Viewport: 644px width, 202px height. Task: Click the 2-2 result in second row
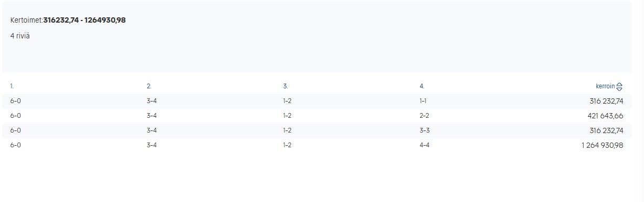(424, 116)
